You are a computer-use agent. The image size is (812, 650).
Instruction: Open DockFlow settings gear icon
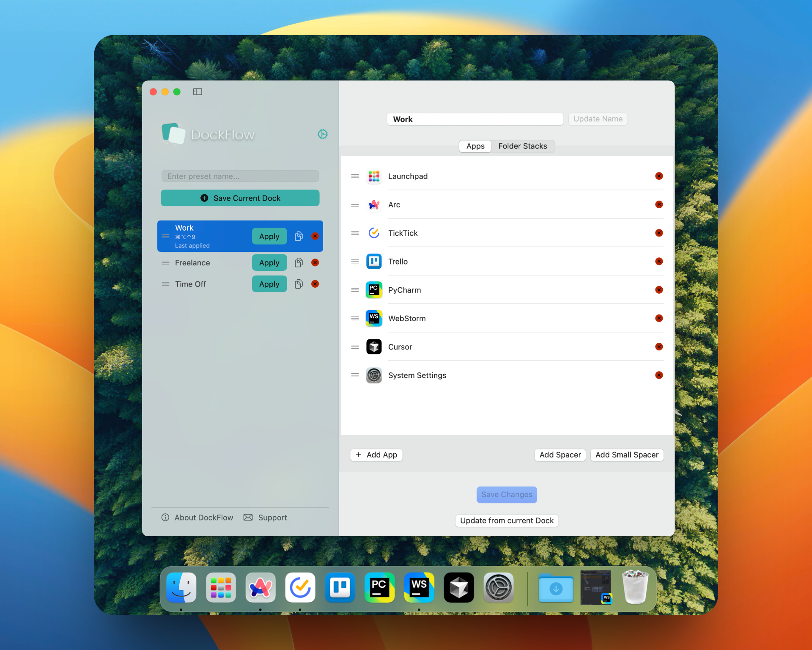[323, 134]
